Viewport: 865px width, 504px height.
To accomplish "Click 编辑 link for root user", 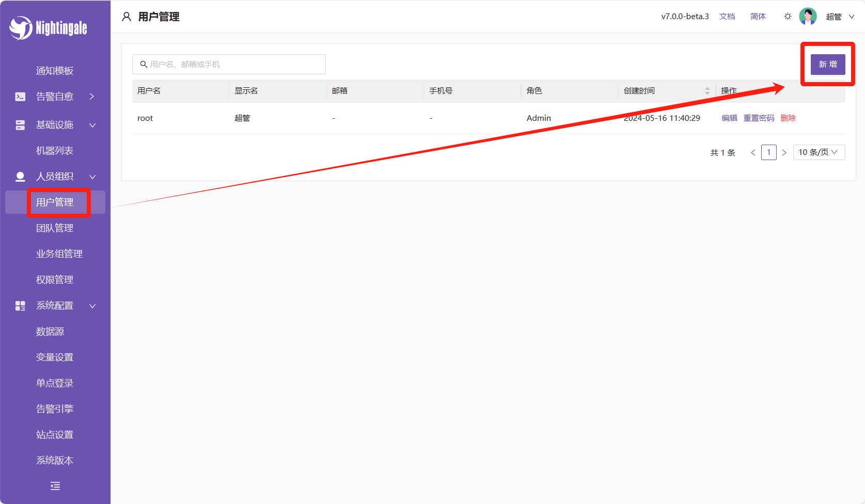I will pos(729,118).
